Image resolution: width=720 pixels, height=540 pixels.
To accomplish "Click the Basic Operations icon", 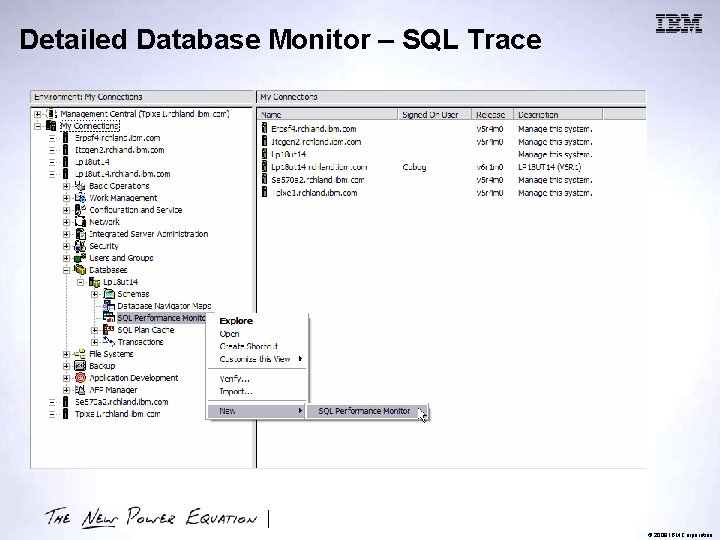I will 80,186.
